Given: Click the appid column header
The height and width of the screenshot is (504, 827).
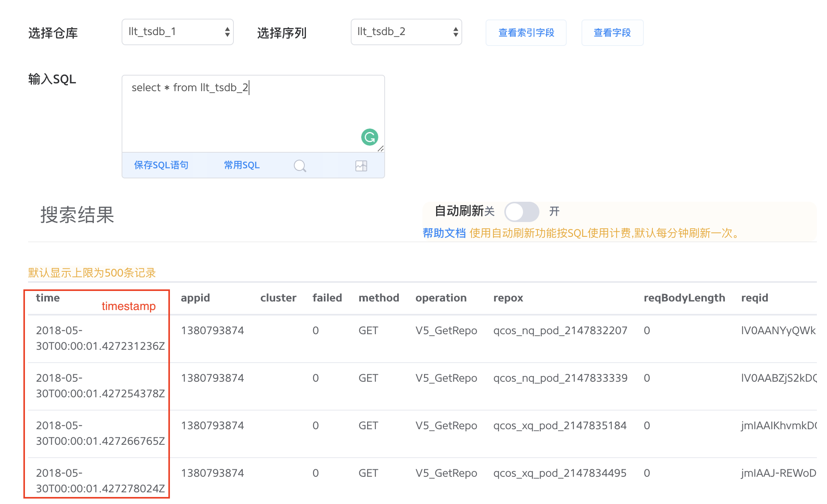Looking at the screenshot, I should pos(195,298).
